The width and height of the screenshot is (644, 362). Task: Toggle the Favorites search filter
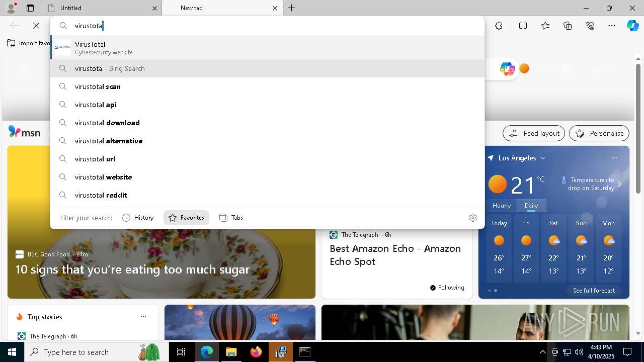click(187, 218)
